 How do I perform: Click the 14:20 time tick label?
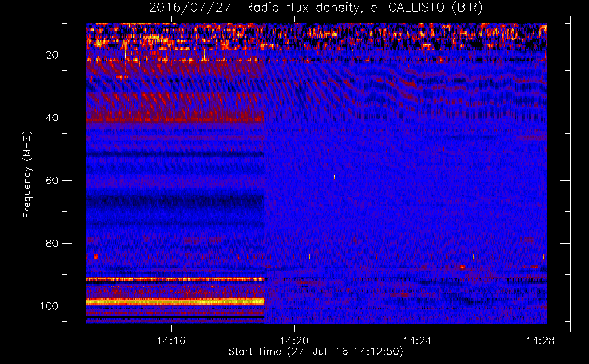[x=294, y=341]
